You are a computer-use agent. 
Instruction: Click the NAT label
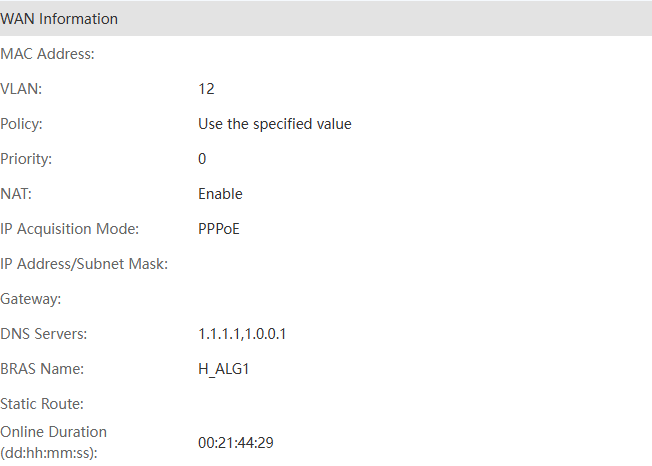[x=17, y=194]
